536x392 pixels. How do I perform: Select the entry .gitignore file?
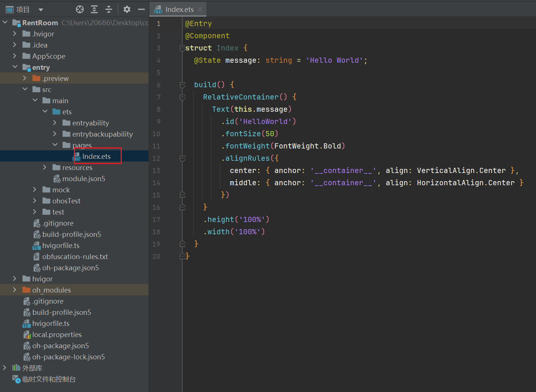coord(58,223)
